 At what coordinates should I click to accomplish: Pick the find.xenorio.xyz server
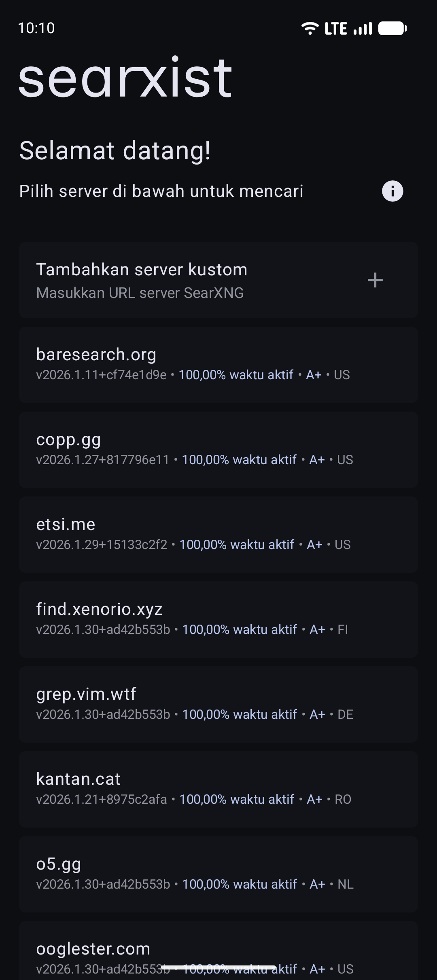(x=218, y=619)
